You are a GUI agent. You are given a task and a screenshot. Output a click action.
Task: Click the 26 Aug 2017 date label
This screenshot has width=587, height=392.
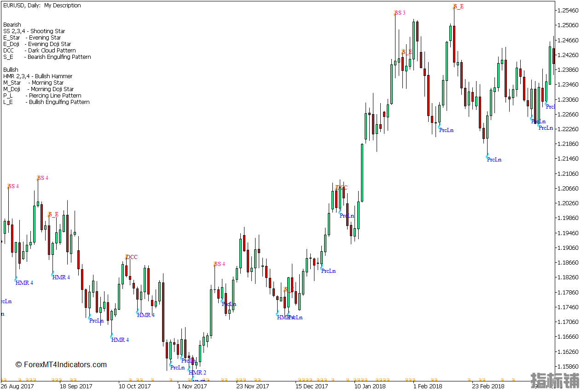17,386
